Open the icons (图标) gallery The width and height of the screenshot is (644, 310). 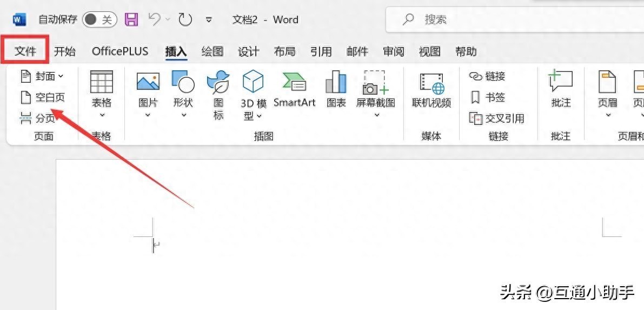pyautogui.click(x=218, y=95)
